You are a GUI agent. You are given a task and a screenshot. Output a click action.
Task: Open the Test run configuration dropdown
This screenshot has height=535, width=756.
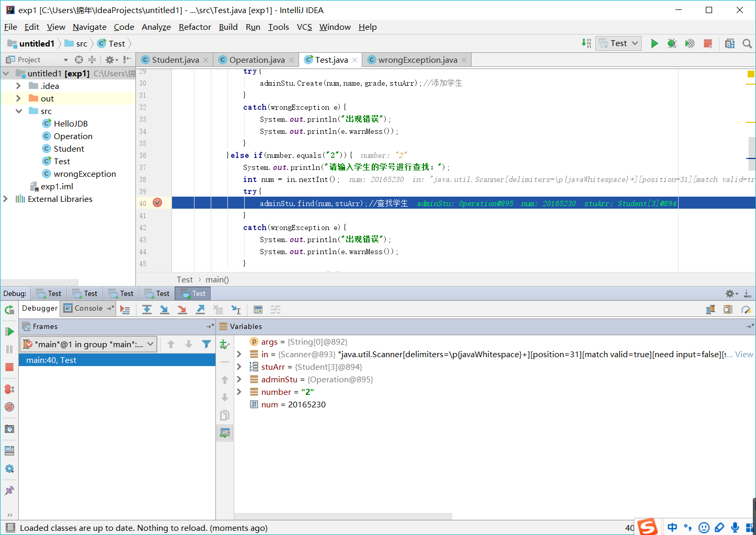coord(619,43)
